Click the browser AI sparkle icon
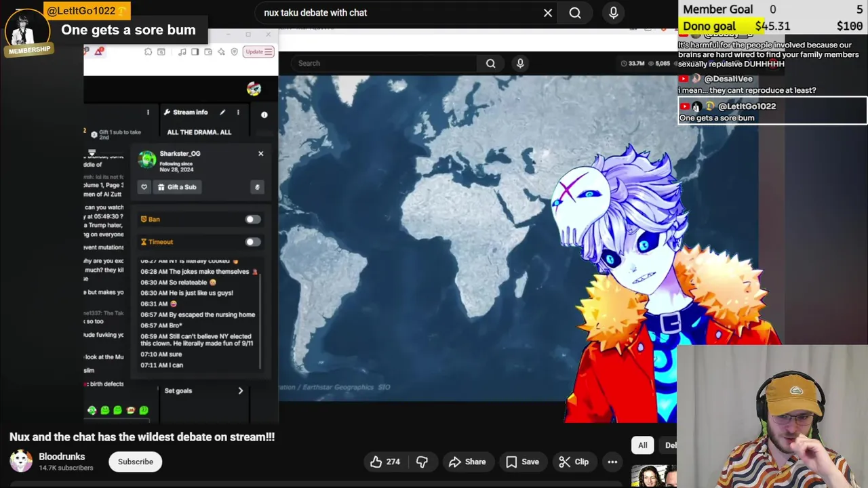The image size is (868, 488). tap(221, 52)
